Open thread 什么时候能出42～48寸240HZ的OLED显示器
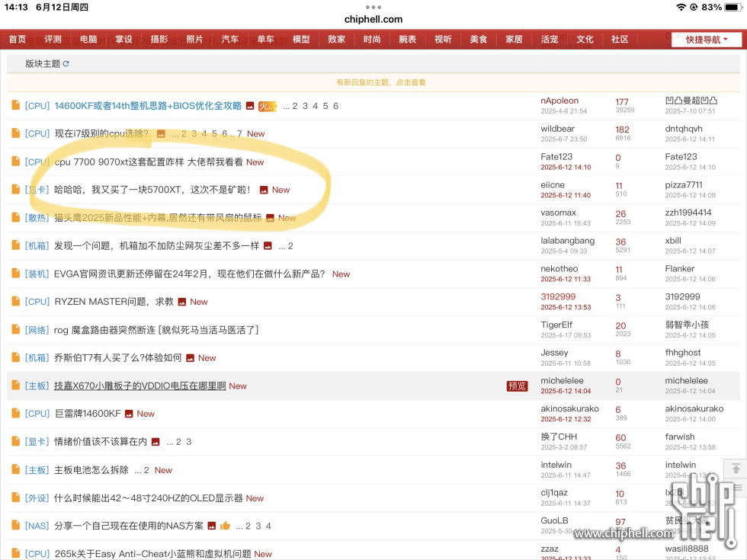747x560 pixels. coord(149,498)
